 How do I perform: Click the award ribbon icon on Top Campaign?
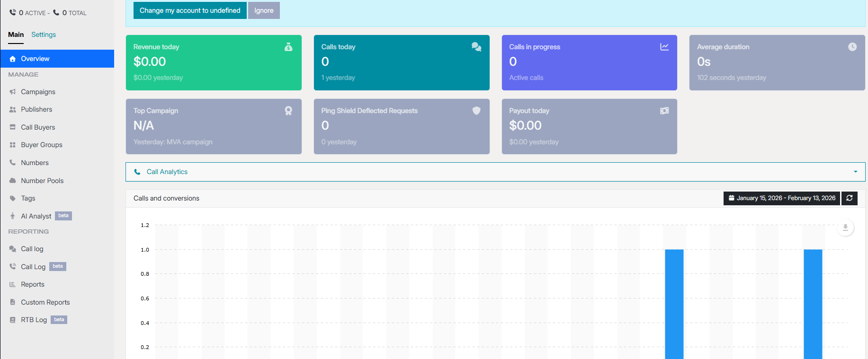[x=288, y=111]
